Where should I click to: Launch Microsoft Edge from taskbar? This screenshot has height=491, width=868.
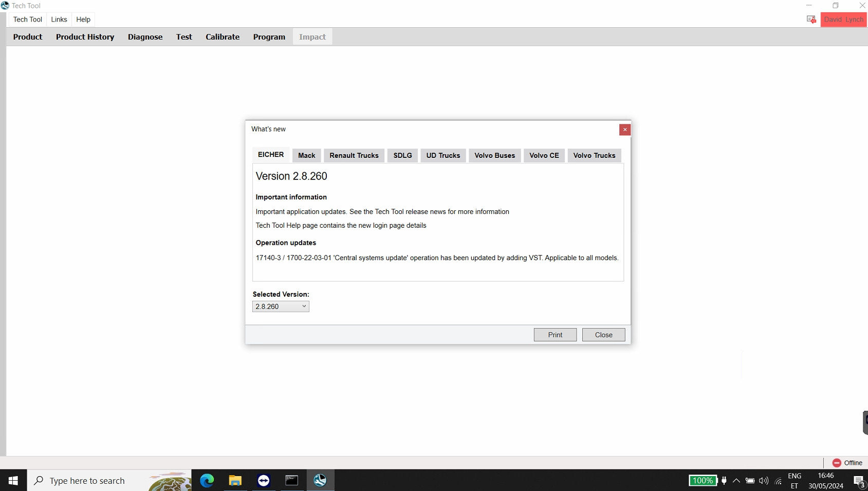coord(207,480)
